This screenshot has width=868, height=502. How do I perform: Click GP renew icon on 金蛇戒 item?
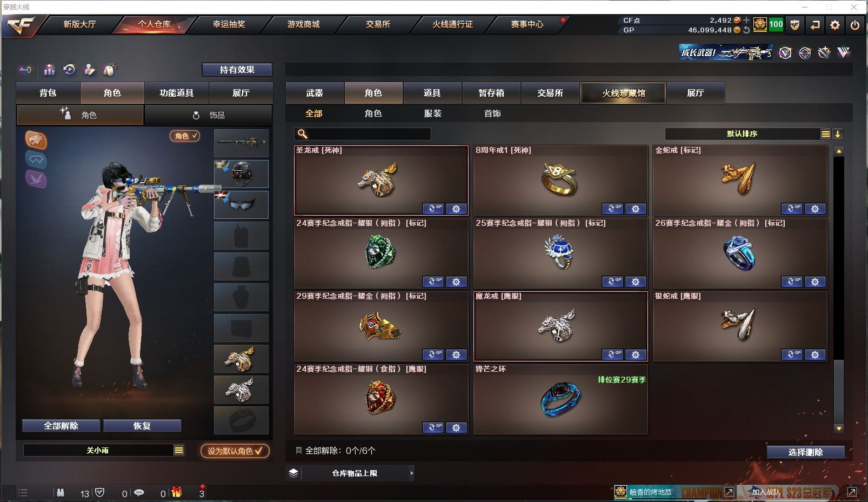(x=791, y=209)
